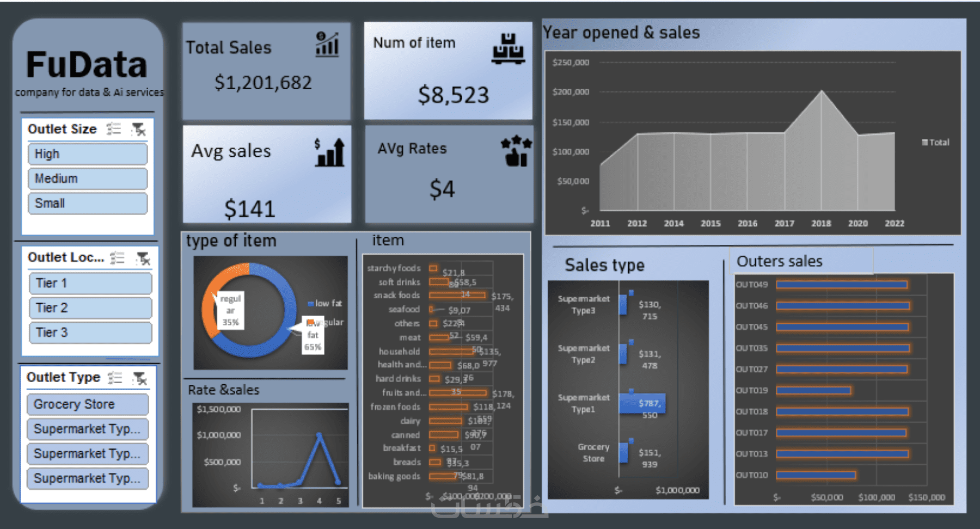This screenshot has height=529, width=980.
Task: Toggle multi-select in Outlet Size slicer
Action: point(114,129)
